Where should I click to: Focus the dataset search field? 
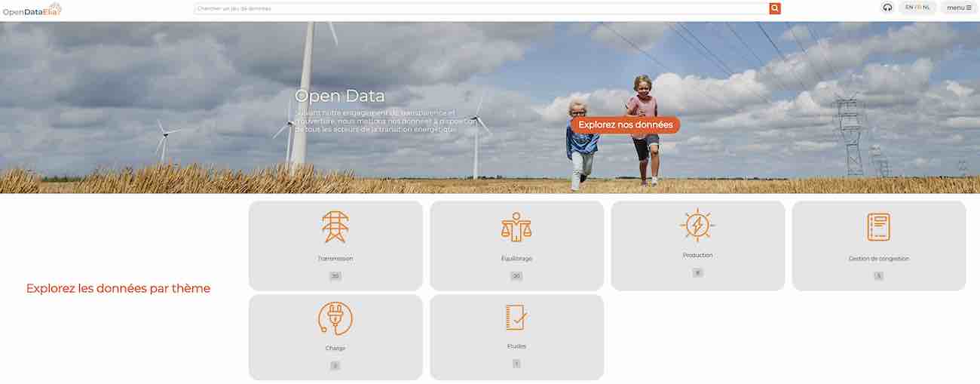coord(481,8)
